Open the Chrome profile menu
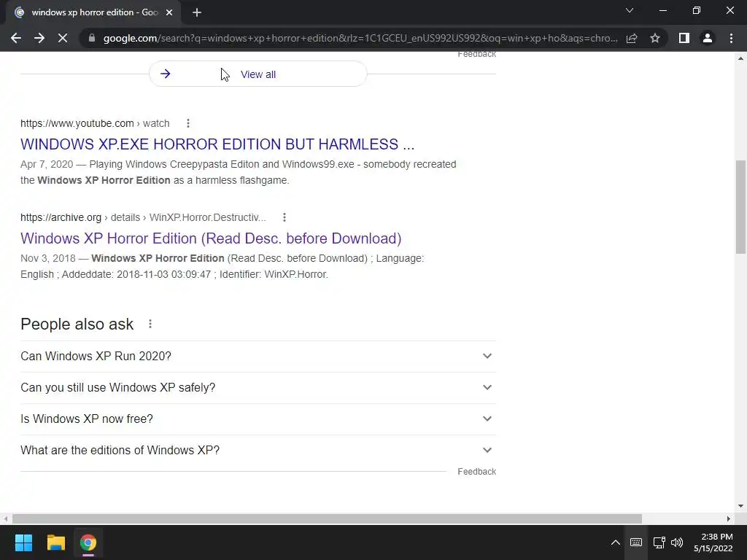 tap(708, 38)
